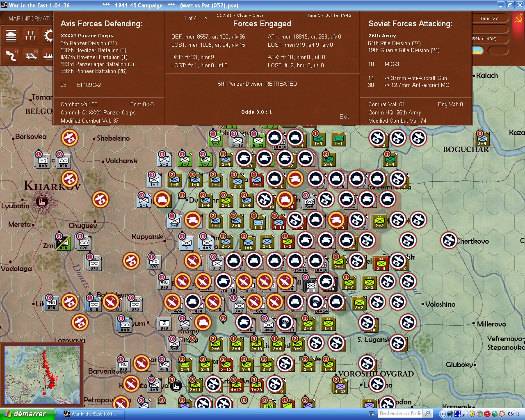Select the unit counter labeled 4=9
The width and height of the screenshot is (525, 420).
[154, 384]
